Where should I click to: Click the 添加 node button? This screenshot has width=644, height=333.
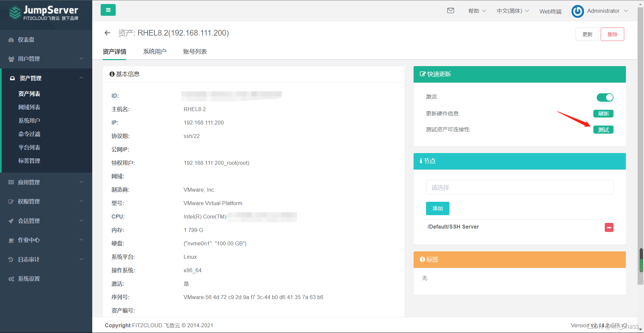point(437,208)
